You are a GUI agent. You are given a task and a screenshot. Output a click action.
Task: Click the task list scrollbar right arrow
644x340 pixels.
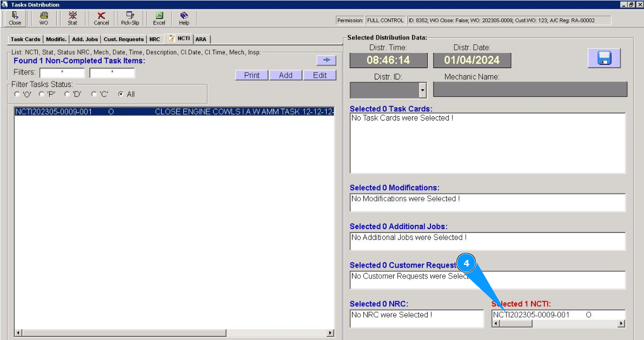(330, 332)
